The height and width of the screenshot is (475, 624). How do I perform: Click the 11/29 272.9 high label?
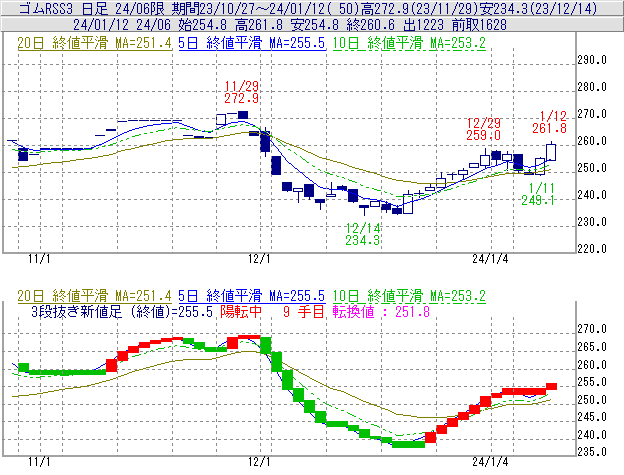(x=242, y=92)
